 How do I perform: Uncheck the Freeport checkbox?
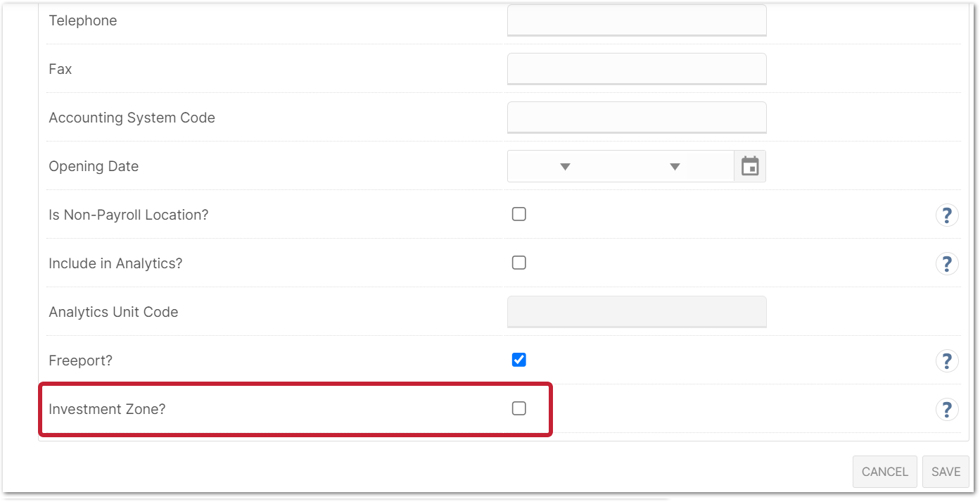[x=519, y=360]
